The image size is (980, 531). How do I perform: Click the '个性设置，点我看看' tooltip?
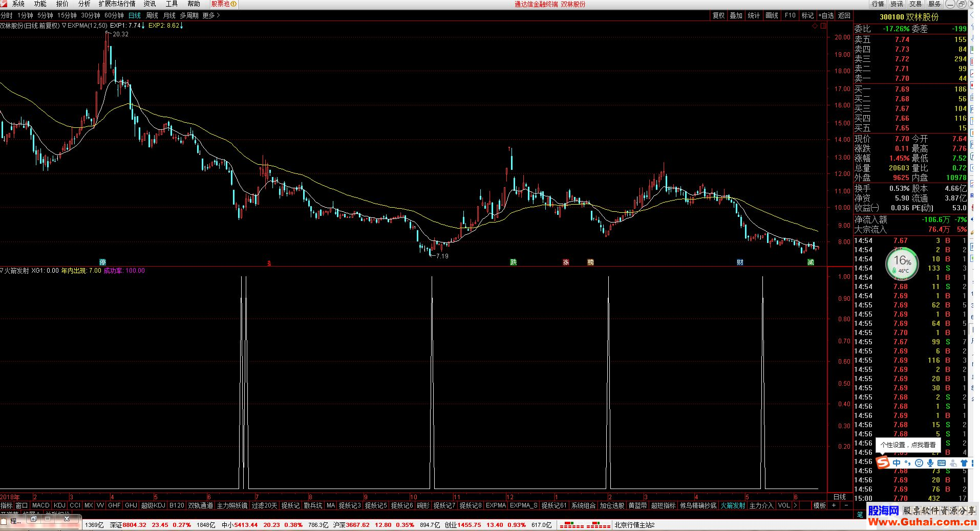click(x=908, y=445)
